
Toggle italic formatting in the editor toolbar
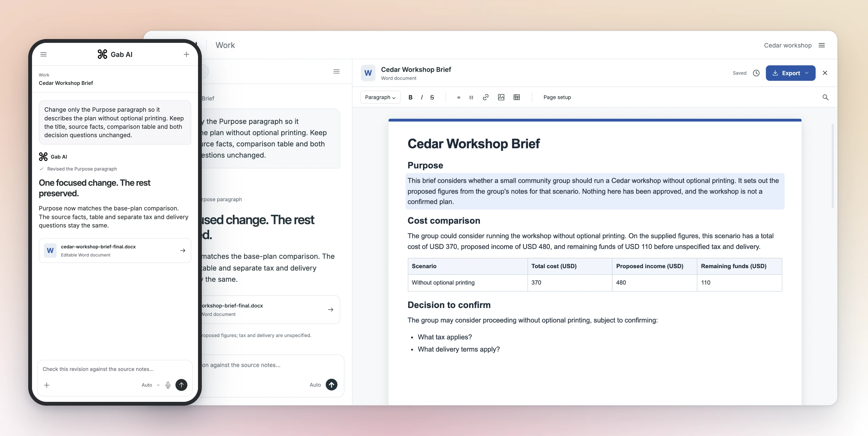coord(422,97)
